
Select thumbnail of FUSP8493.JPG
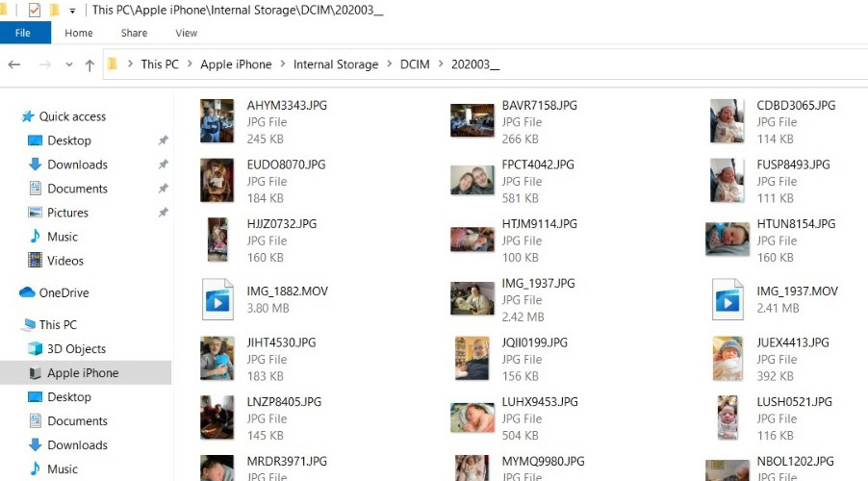click(727, 181)
